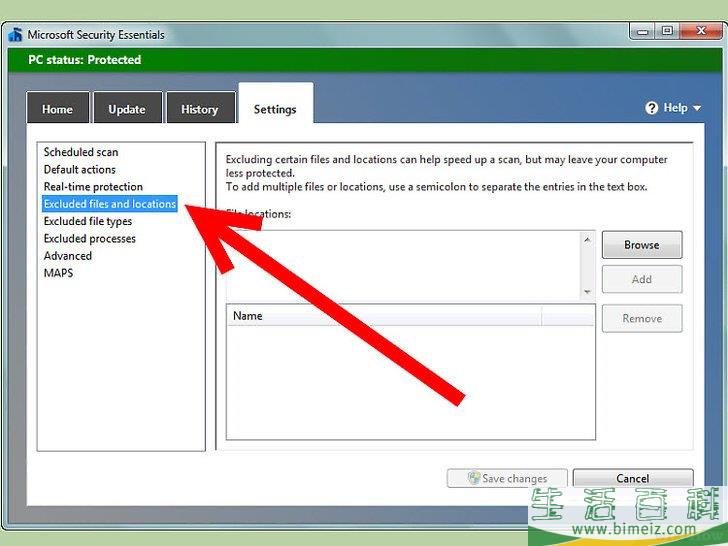
Task: Open the Home tab
Action: click(58, 109)
